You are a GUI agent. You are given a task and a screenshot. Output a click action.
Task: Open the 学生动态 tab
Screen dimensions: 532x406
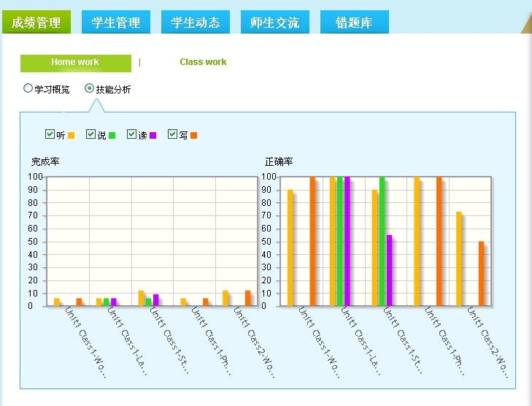coord(196,23)
